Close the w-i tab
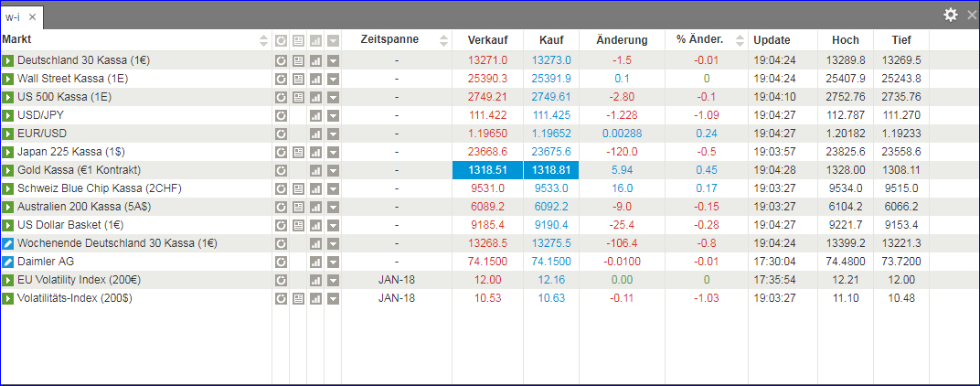 click(x=33, y=17)
